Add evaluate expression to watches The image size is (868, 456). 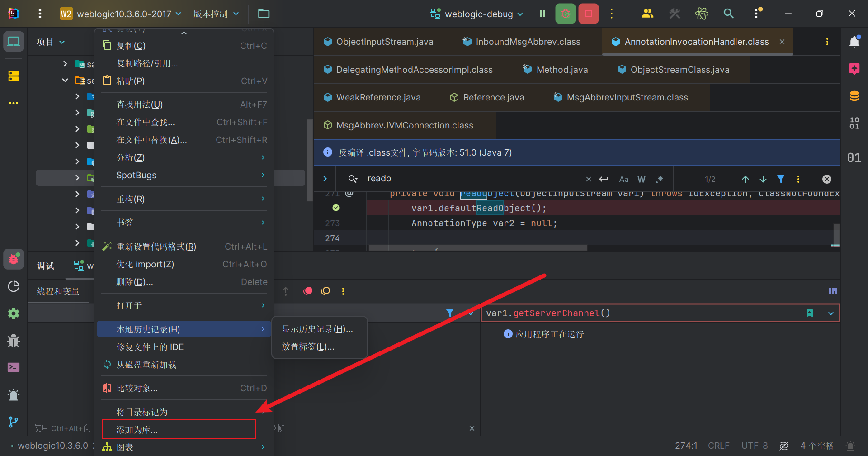[x=810, y=313]
